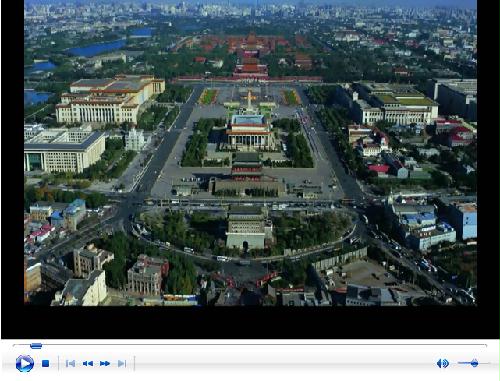Image resolution: width=500 pixels, height=381 pixels.
Task: Click the monument obelisk at the square's center in the video
Action: point(249,102)
